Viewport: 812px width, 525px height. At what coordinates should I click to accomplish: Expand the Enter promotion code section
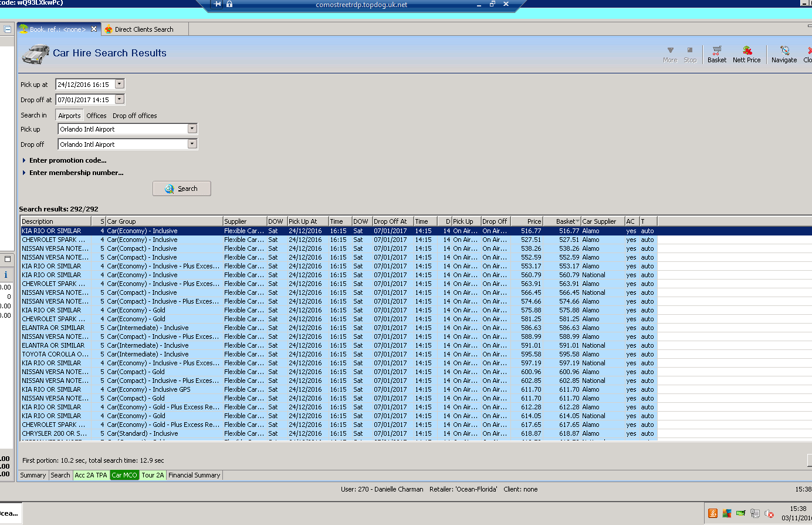tap(67, 160)
